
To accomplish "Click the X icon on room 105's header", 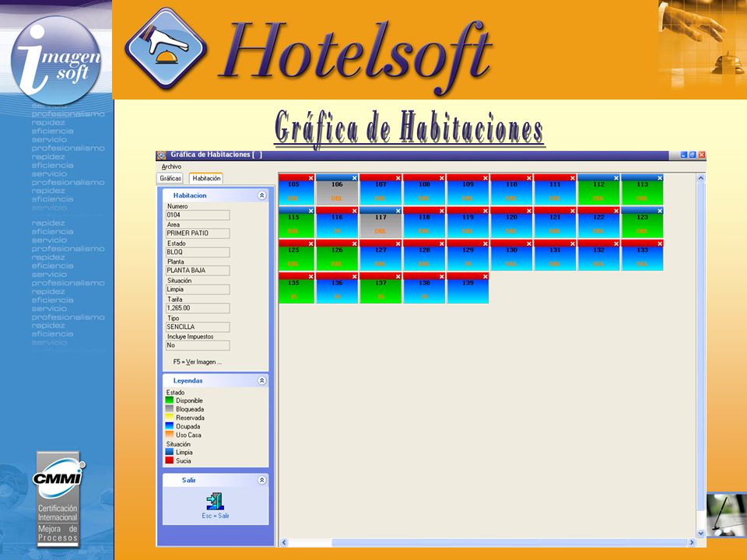I will tap(310, 178).
